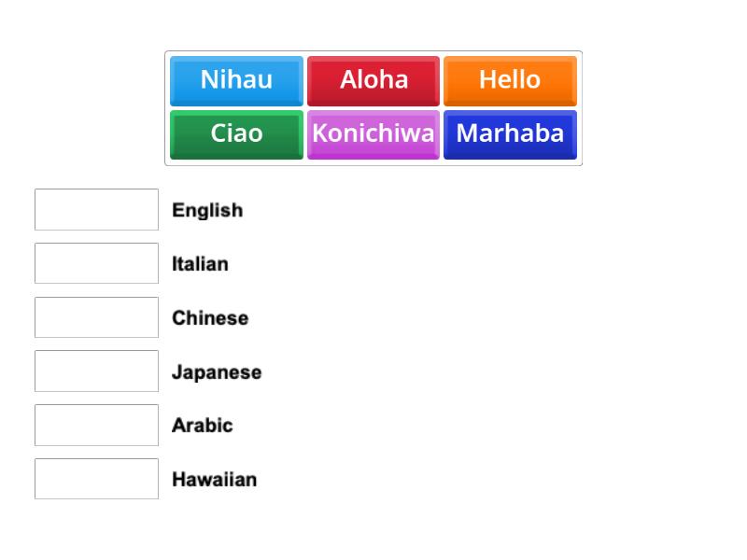Select the purple Konichiwa answer tile
Image resolution: width=747 pixels, height=560 pixels.
coord(373,133)
